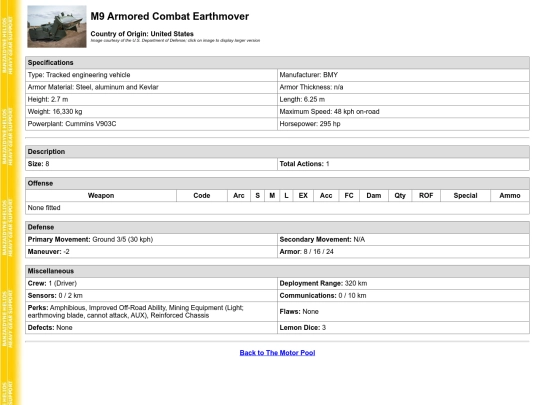
Task: Click the Size: 8 cell
Action: 151,164
